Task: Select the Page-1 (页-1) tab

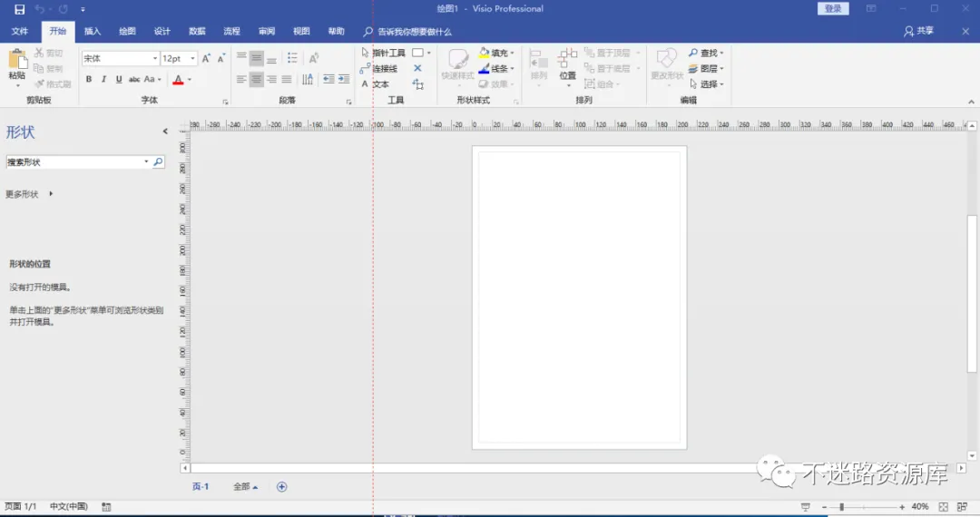Action: click(x=200, y=486)
